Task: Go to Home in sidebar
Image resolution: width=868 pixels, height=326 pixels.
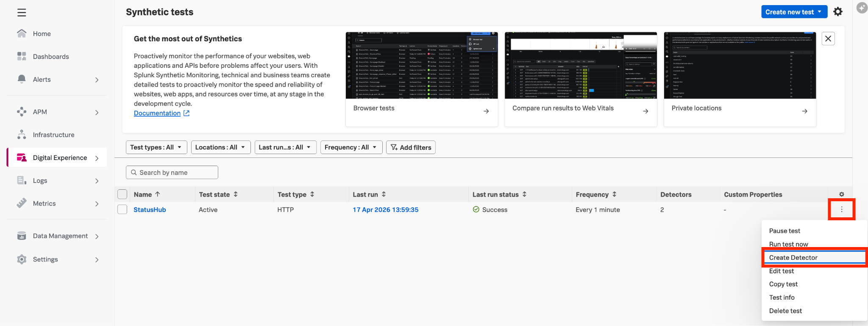Action: (x=42, y=34)
